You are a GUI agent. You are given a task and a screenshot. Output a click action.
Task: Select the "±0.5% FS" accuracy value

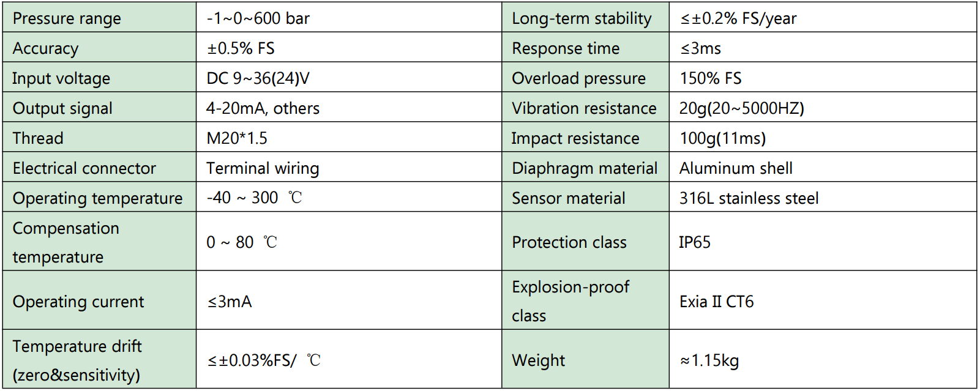click(241, 48)
